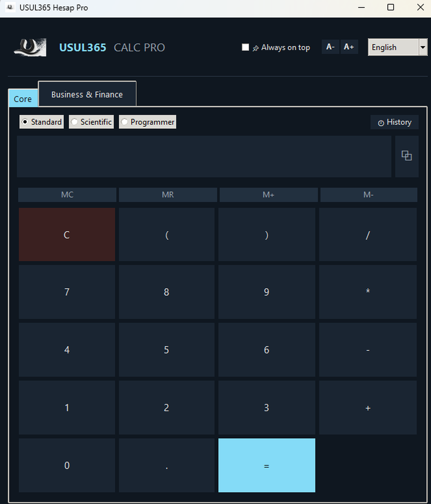Tap the number 9 key
The width and height of the screenshot is (431, 504).
267,292
